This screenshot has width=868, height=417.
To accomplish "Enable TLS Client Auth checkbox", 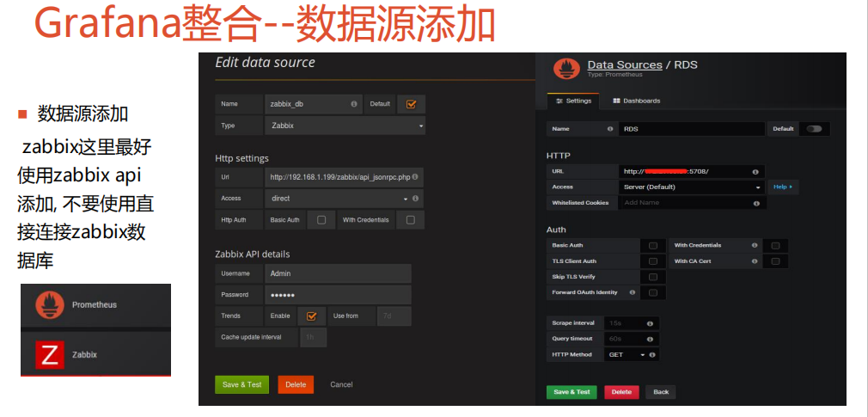I will pyautogui.click(x=653, y=261).
